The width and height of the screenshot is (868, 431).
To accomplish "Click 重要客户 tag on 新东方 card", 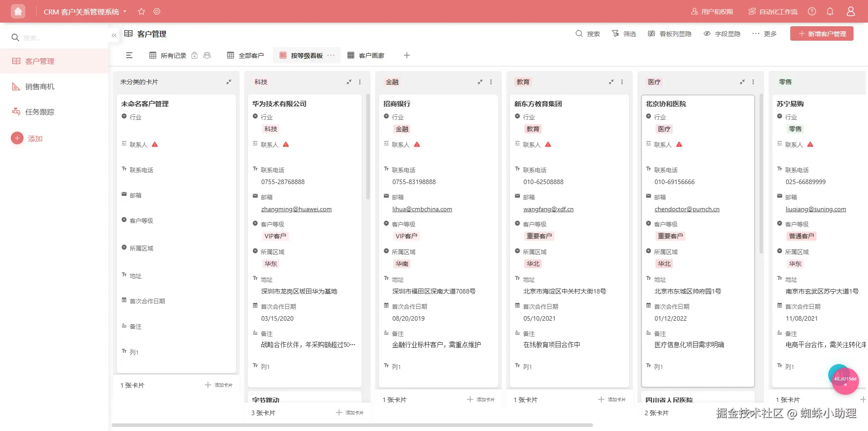I will click(x=539, y=236).
